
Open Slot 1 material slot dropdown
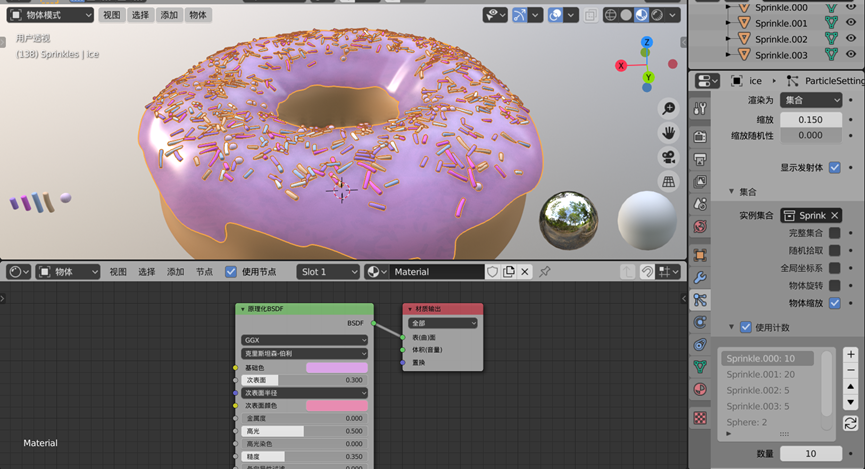pyautogui.click(x=328, y=271)
